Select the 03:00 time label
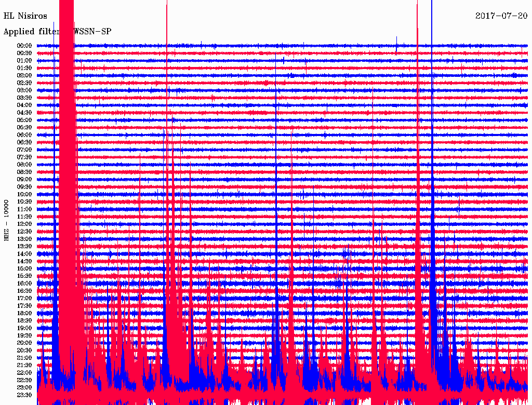The height and width of the screenshot is (405, 532). coord(24,90)
